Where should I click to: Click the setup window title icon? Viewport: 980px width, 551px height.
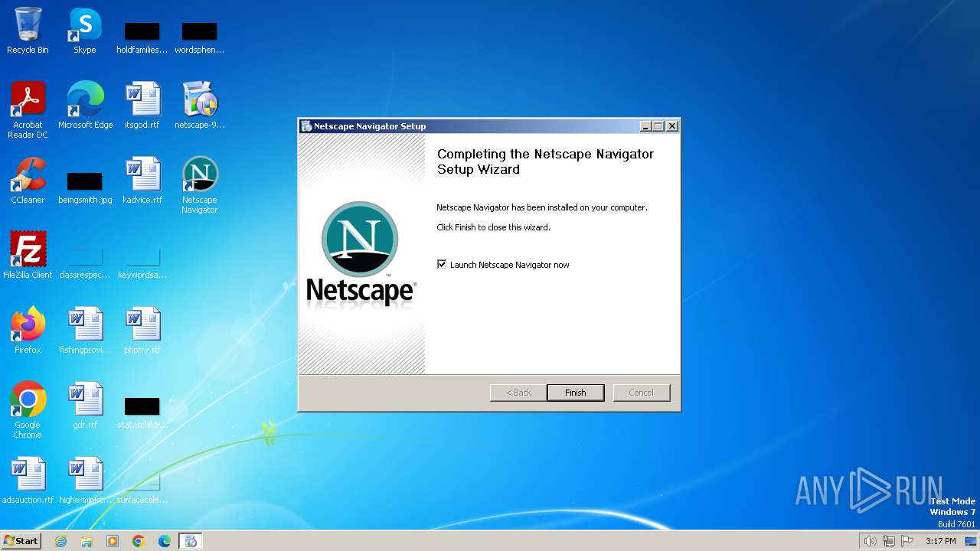tap(306, 126)
